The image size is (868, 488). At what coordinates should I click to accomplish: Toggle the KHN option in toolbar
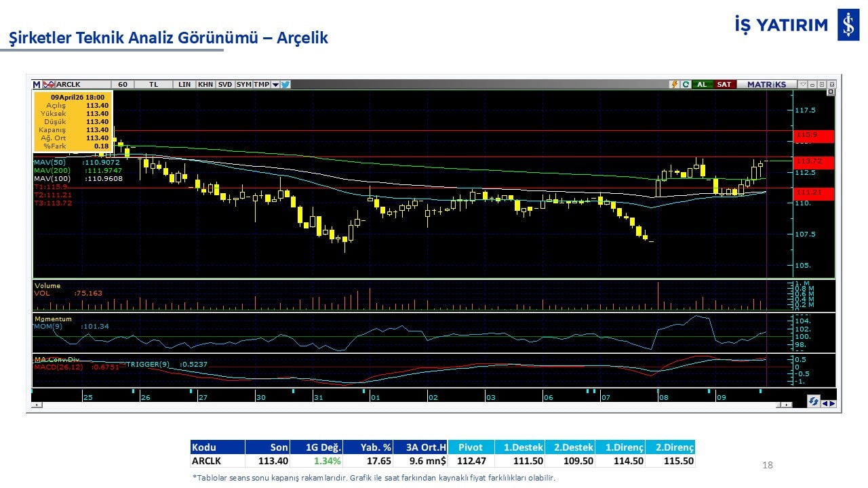tap(205, 85)
